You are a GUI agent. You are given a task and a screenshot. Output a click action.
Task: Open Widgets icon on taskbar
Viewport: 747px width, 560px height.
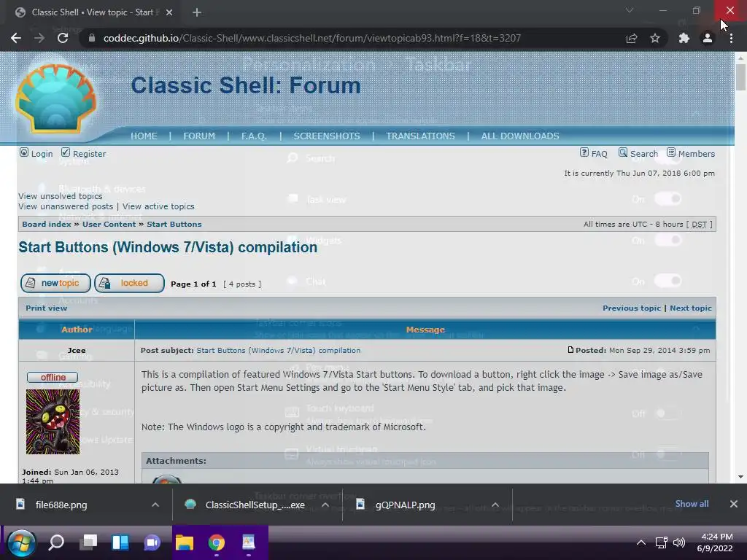[120, 542]
